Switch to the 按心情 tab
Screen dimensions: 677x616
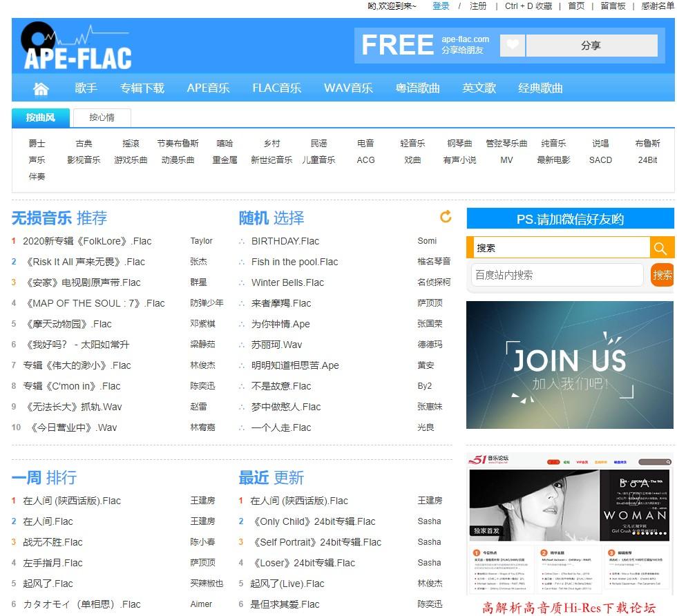(x=102, y=117)
